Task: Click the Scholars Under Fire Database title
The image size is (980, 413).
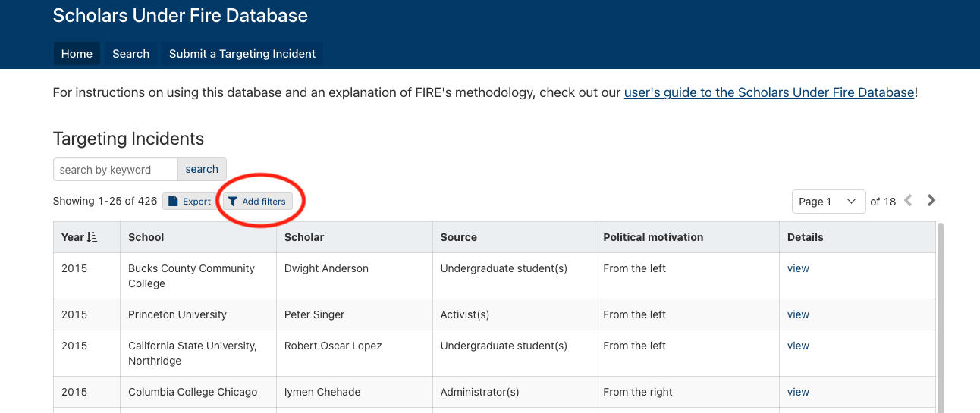Action: click(181, 15)
